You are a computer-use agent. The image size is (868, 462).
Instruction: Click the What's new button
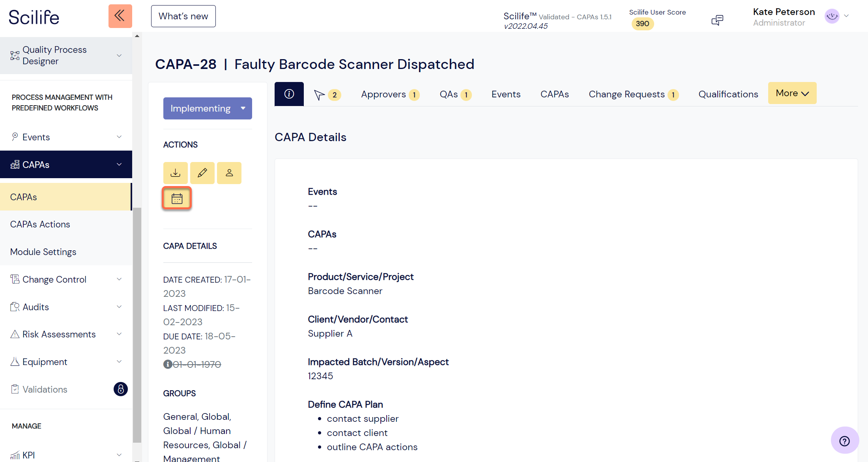coord(183,16)
